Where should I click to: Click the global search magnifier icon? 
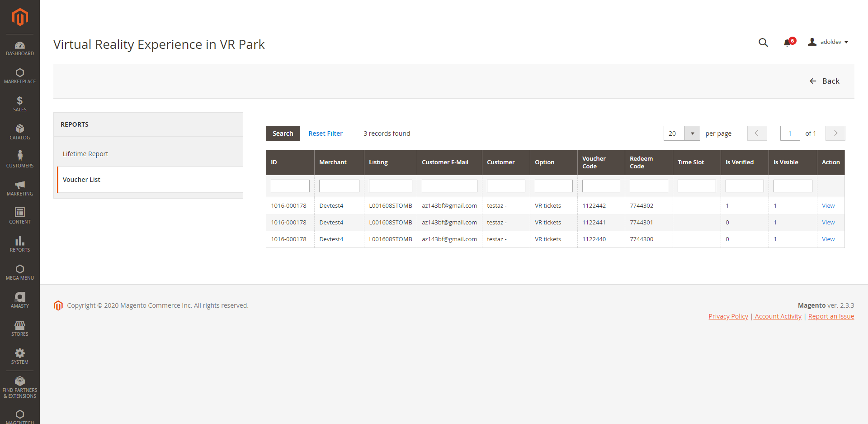[x=763, y=42]
